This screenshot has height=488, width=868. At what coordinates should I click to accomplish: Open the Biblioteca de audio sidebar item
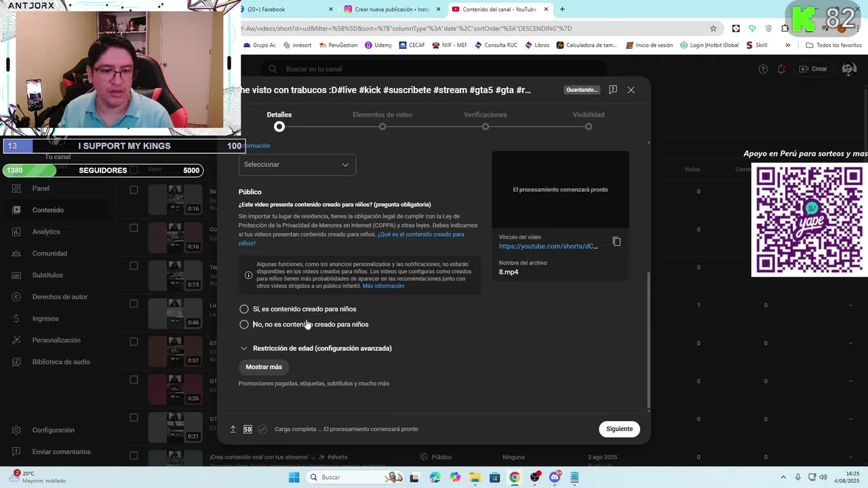(61, 362)
